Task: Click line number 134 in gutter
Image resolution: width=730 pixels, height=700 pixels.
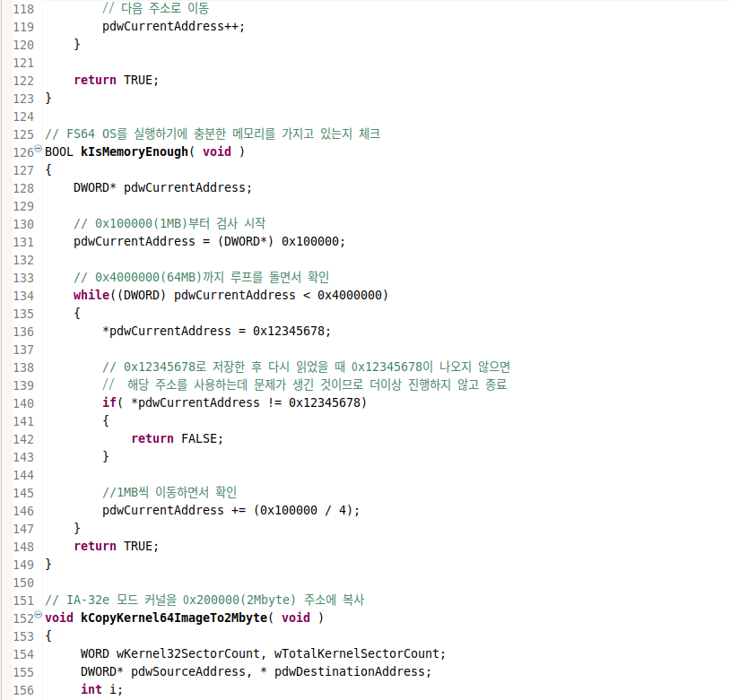Action: (x=23, y=296)
